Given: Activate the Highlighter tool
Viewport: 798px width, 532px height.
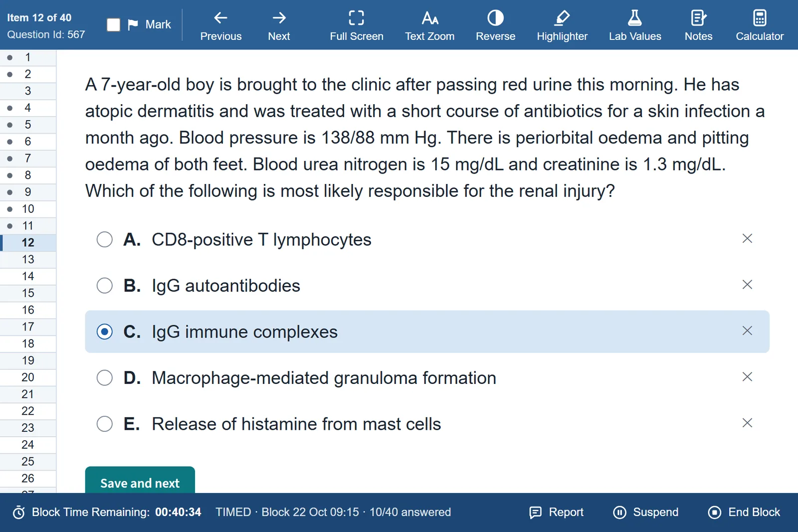Looking at the screenshot, I should click(562, 26).
